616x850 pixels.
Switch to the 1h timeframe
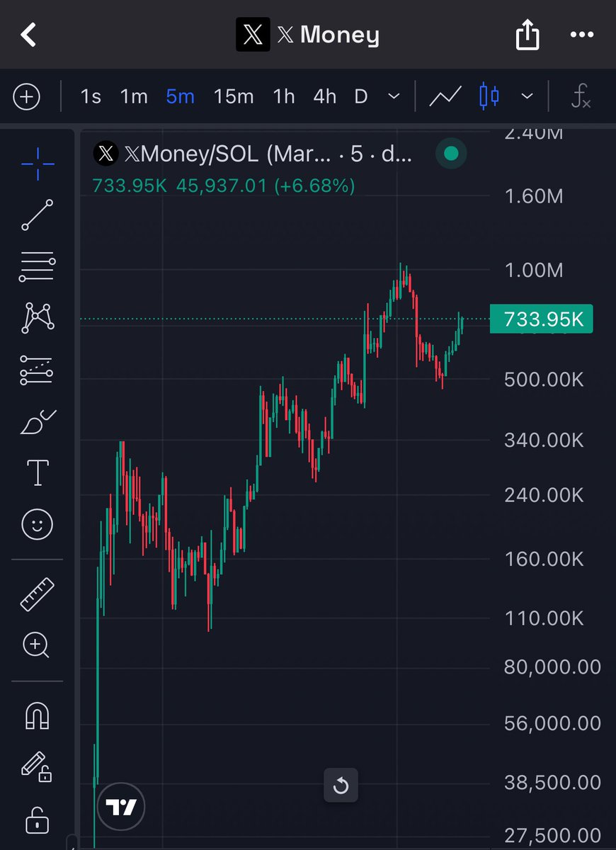tap(284, 96)
